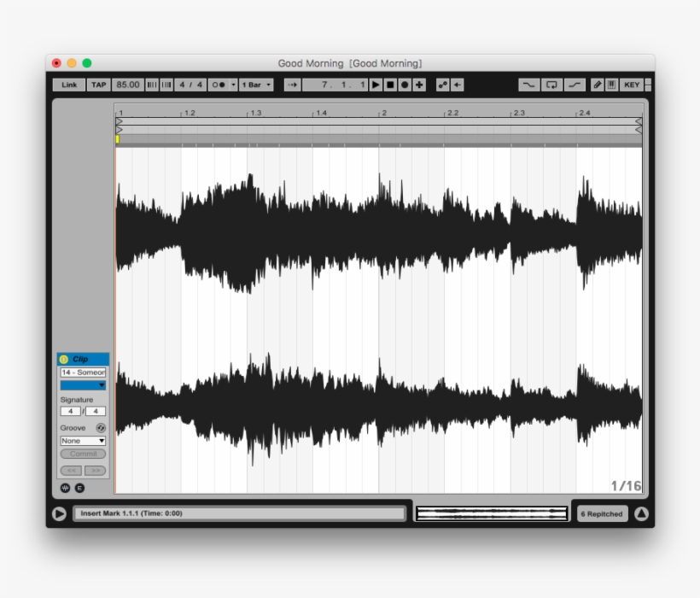The height and width of the screenshot is (598, 700).
Task: Click the up-triangle icon at bottom right
Action: 641,513
